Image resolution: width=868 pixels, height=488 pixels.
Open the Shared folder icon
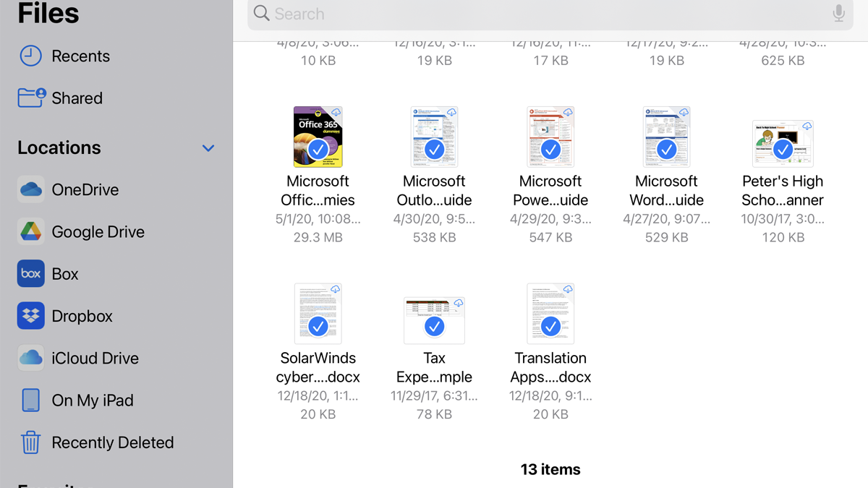coord(30,98)
